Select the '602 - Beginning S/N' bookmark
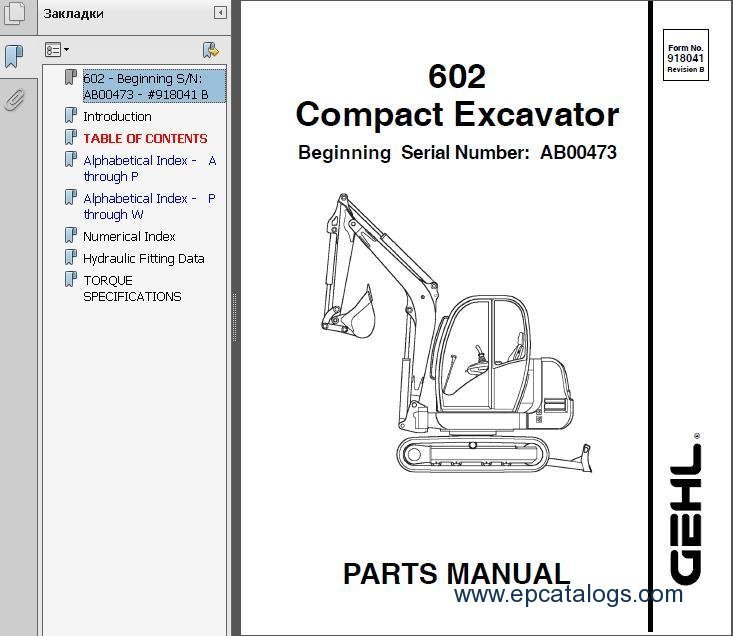Image resolution: width=733 pixels, height=636 pixels. [154, 86]
